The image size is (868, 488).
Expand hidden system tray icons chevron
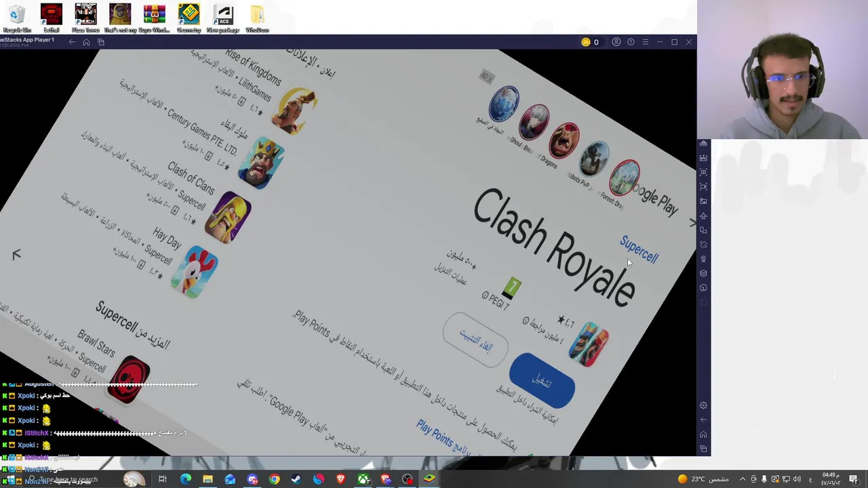point(742,479)
